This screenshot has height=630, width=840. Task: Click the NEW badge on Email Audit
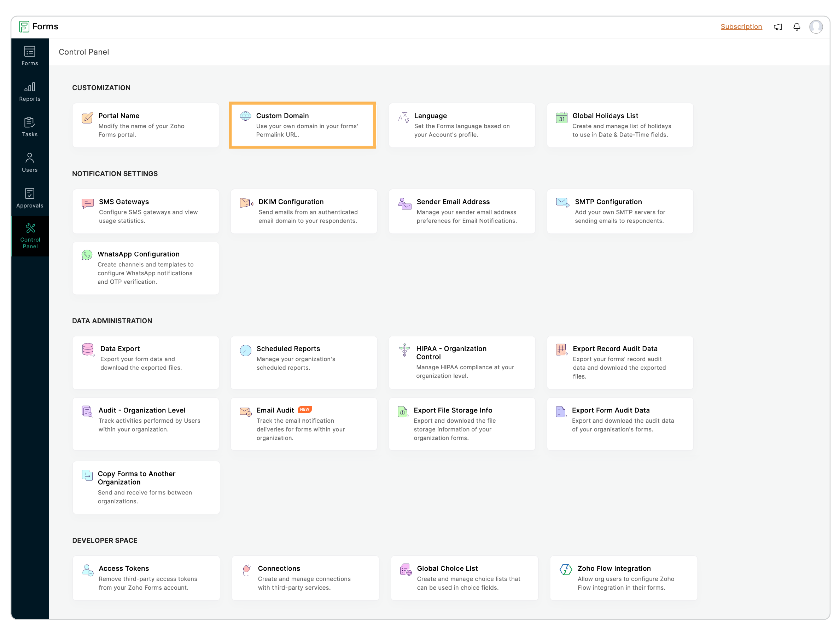click(304, 409)
